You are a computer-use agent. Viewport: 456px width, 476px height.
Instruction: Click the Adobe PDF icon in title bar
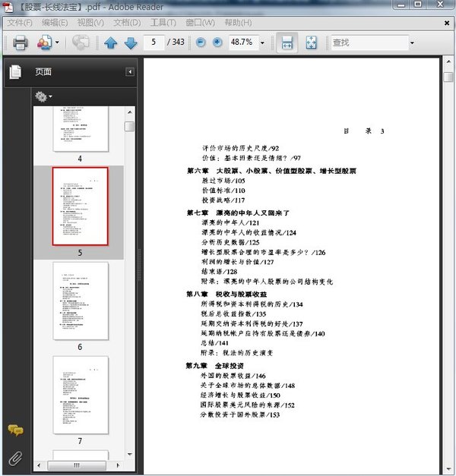tap(8, 7)
